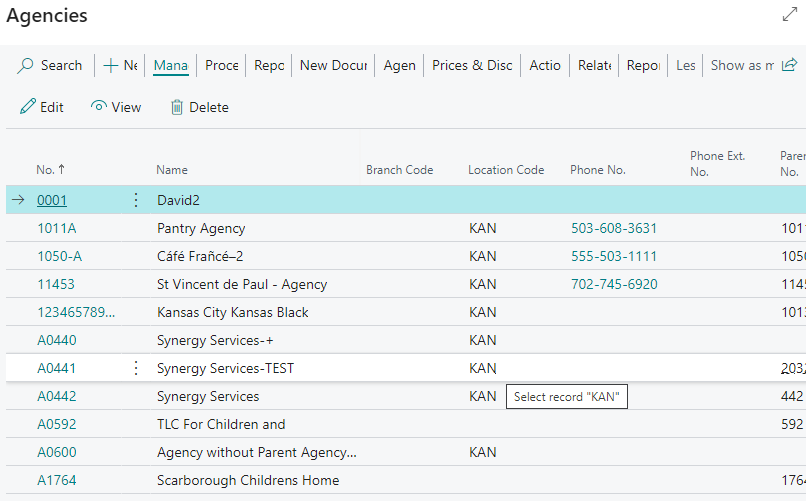Open the Name column header menu
The width and height of the screenshot is (806, 501).
(x=172, y=170)
